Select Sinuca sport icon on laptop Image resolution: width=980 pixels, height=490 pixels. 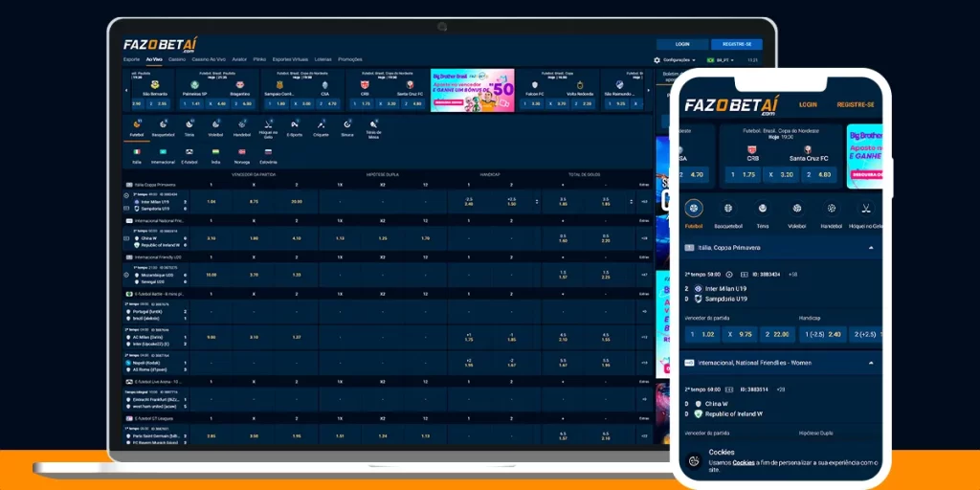(x=346, y=124)
